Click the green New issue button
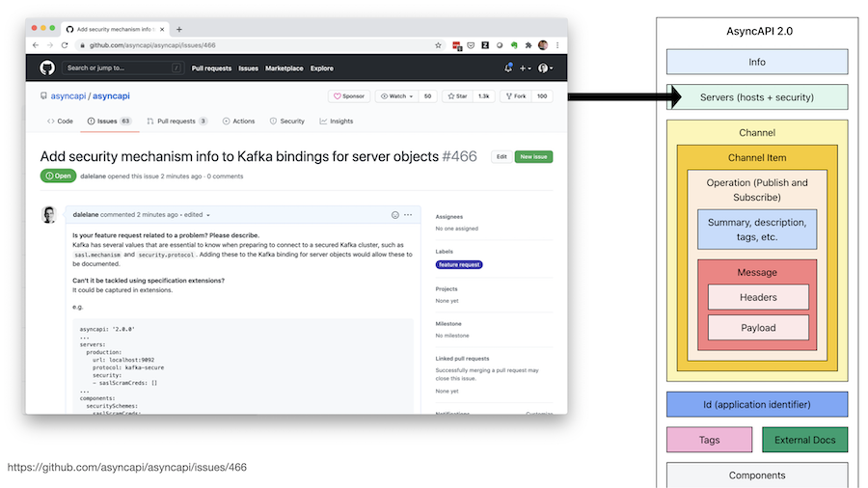Viewport: 868px width, 488px height. click(x=533, y=157)
